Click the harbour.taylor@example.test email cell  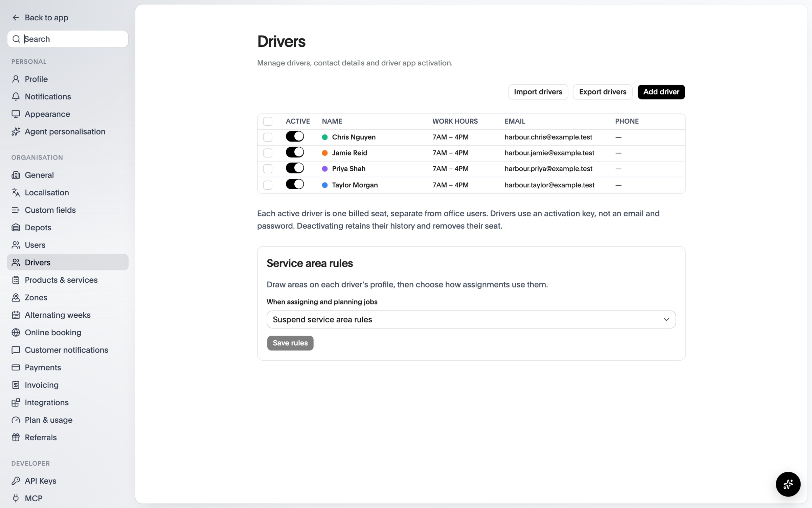pos(549,185)
